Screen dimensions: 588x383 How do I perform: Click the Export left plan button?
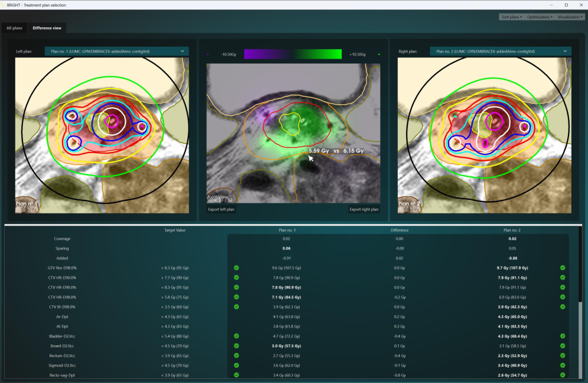(x=221, y=209)
